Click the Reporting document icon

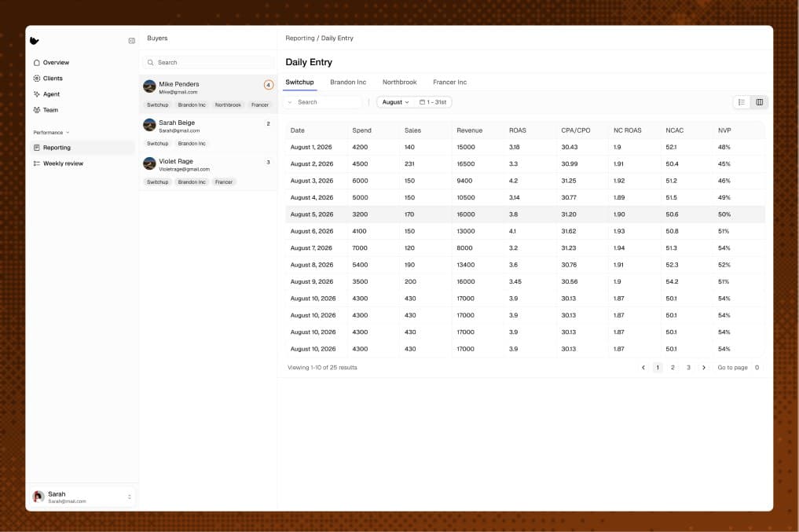[x=37, y=148]
